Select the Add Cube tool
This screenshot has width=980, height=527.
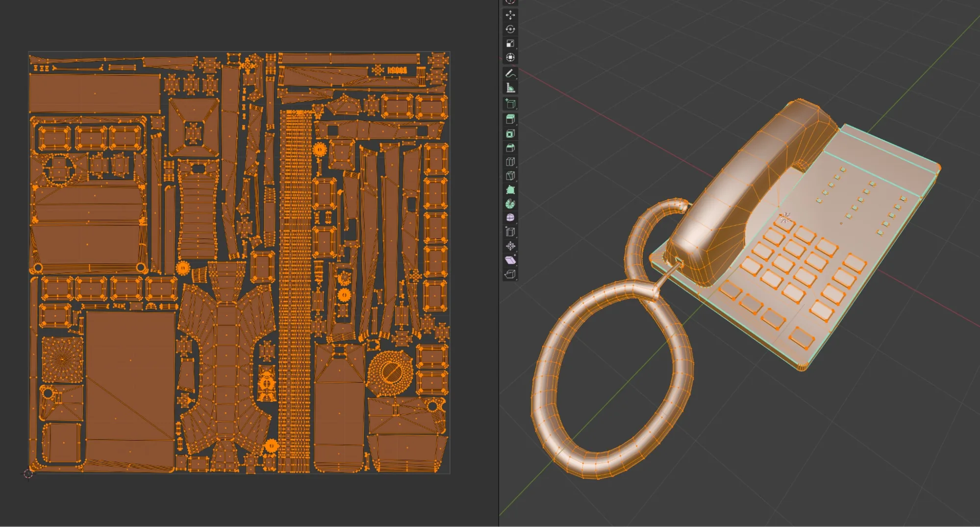click(510, 104)
